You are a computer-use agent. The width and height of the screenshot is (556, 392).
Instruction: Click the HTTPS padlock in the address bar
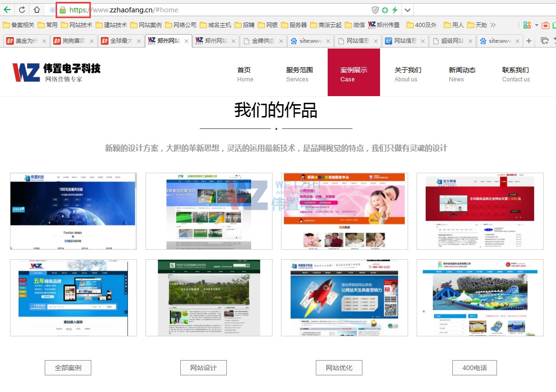coord(62,10)
